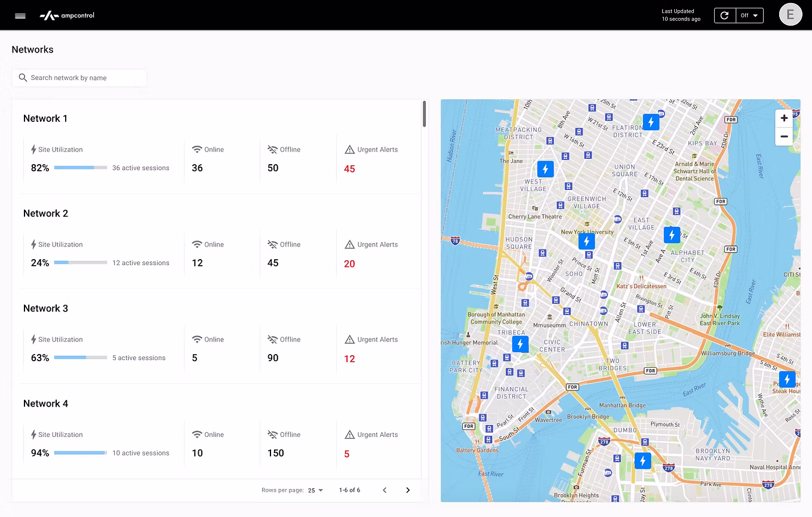Click the search magnifier icon
This screenshot has width=812, height=517.
23,78
